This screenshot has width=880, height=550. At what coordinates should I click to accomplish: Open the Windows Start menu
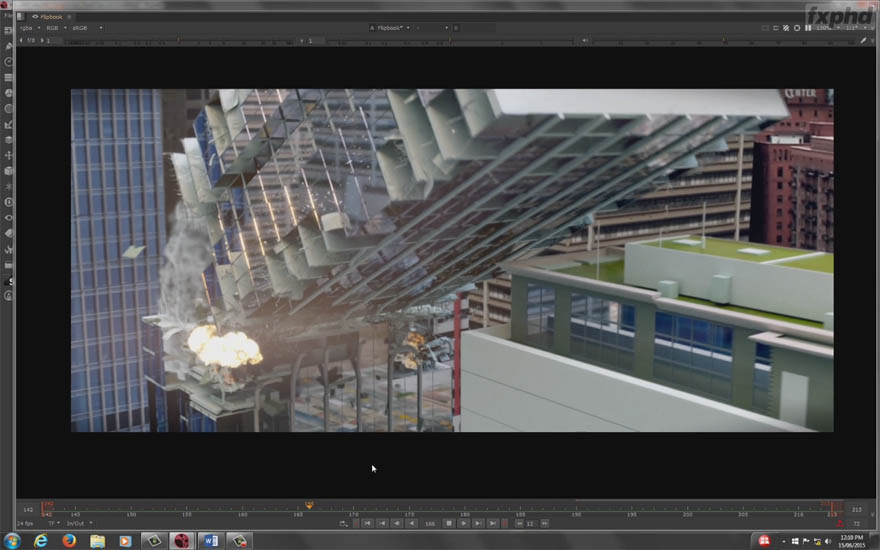point(12,541)
